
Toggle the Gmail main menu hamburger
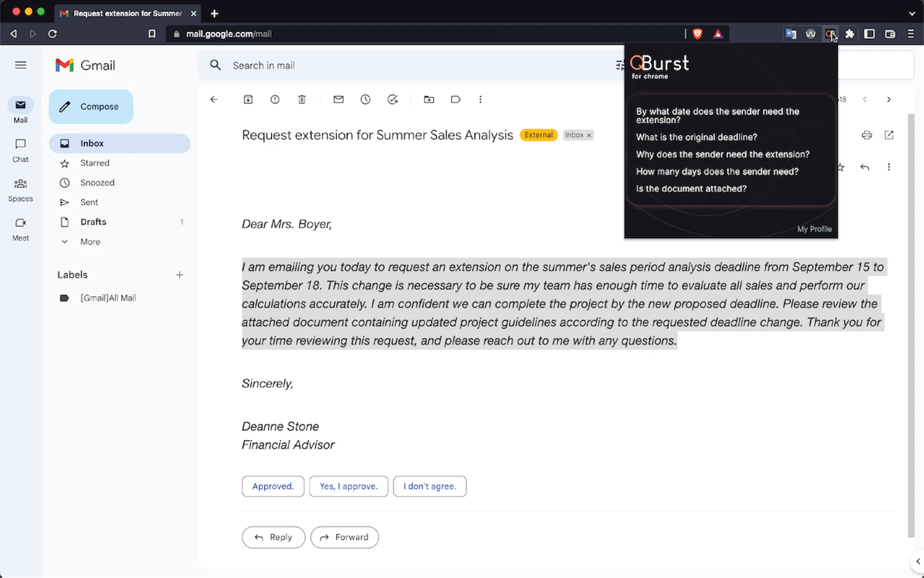click(x=21, y=66)
